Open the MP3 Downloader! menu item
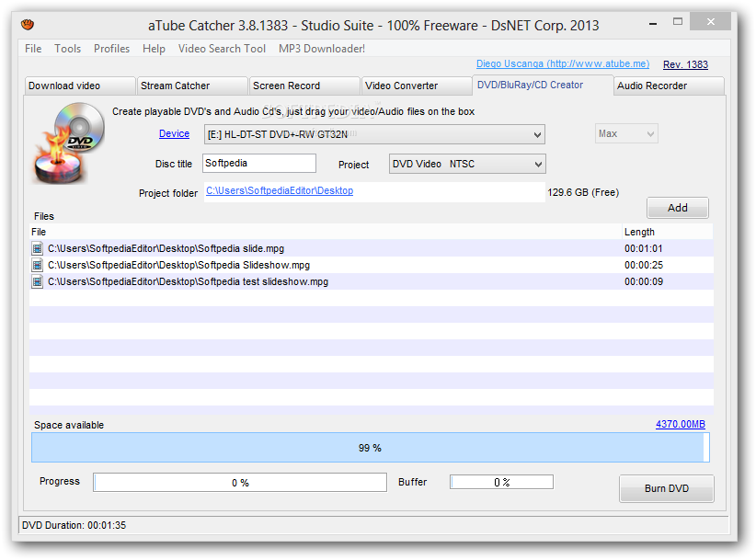This screenshot has width=756, height=560. click(322, 49)
